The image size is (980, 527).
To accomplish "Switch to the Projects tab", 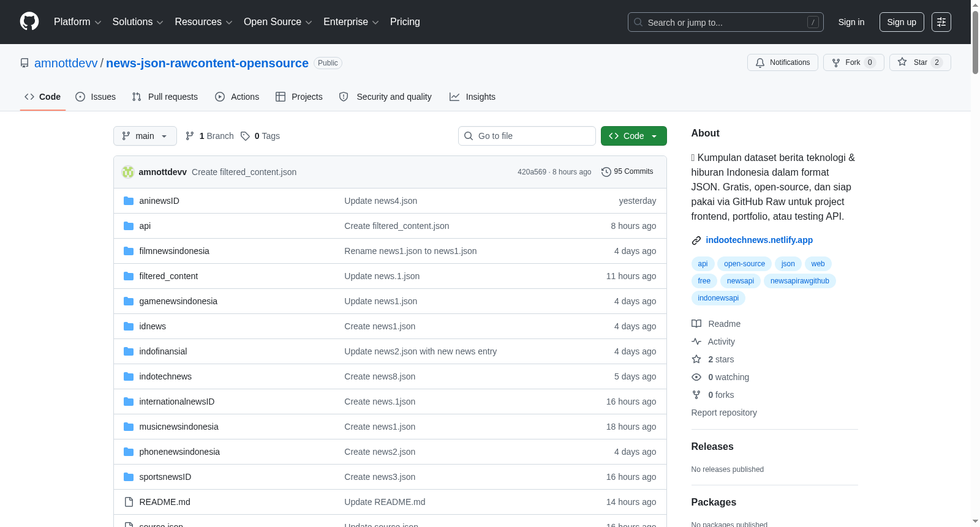I will click(x=299, y=97).
